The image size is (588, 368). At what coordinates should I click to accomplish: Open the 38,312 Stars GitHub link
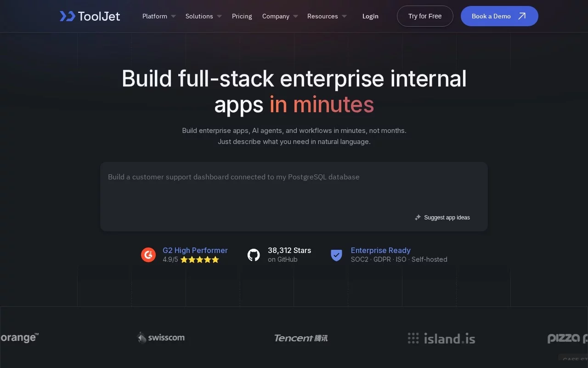point(289,250)
